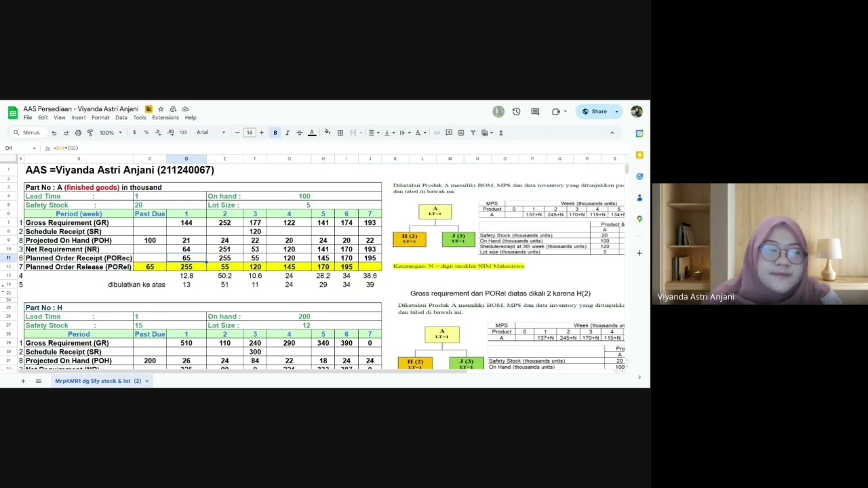Decrease font size with the minus button
Image resolution: width=868 pixels, height=488 pixels.
pos(237,133)
